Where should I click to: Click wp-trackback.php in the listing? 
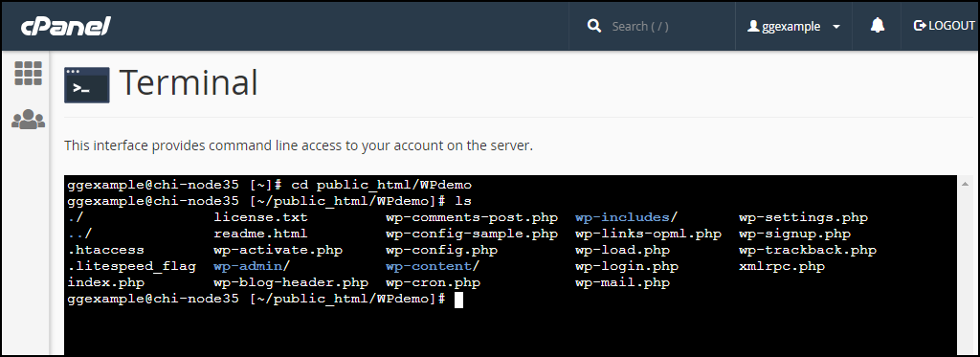(x=808, y=250)
